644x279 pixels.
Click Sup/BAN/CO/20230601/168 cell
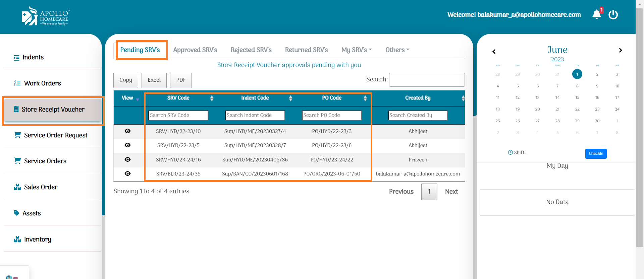point(255,174)
